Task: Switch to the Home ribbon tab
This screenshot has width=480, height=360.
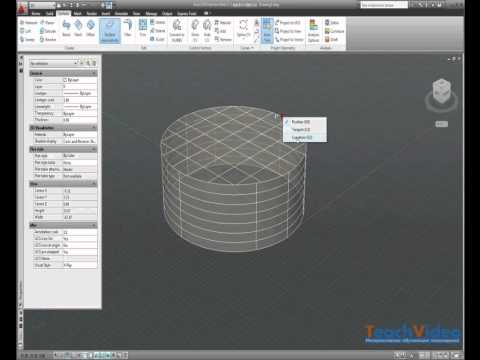Action: click(x=36, y=13)
